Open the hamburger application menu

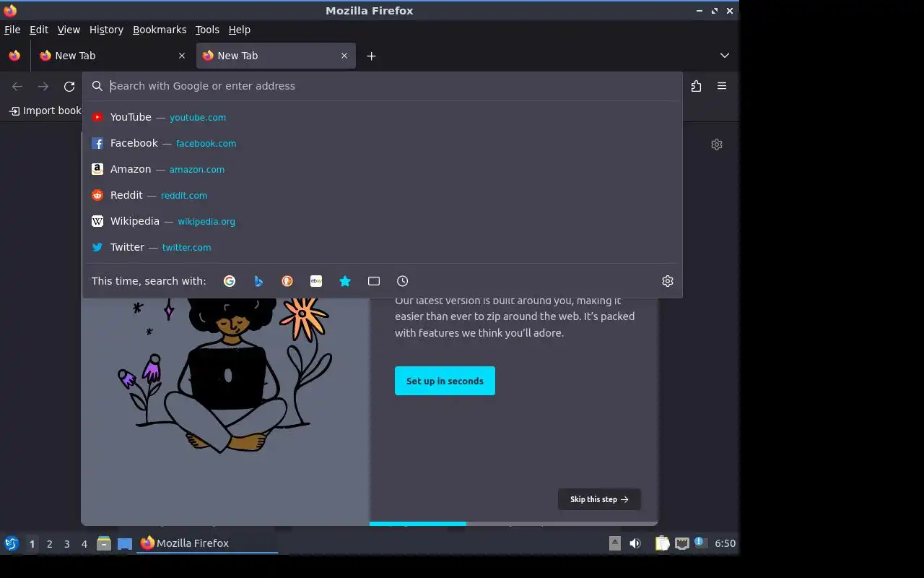pos(722,86)
